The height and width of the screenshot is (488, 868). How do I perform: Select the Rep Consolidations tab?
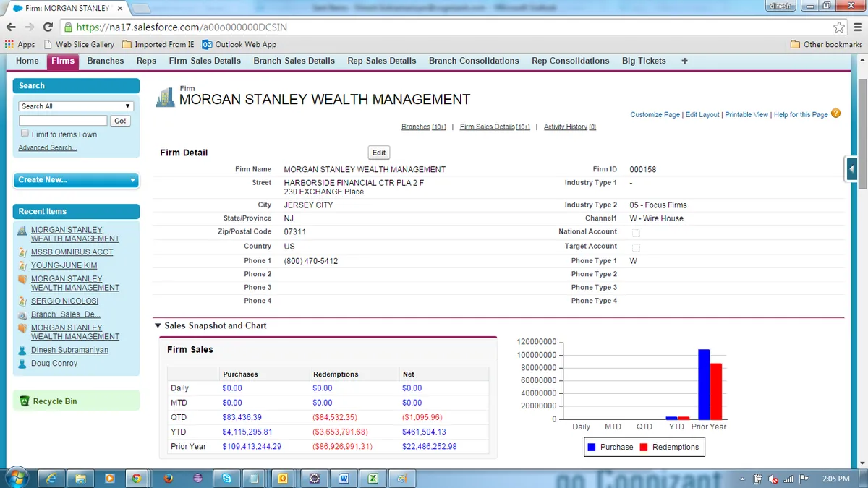(x=571, y=61)
